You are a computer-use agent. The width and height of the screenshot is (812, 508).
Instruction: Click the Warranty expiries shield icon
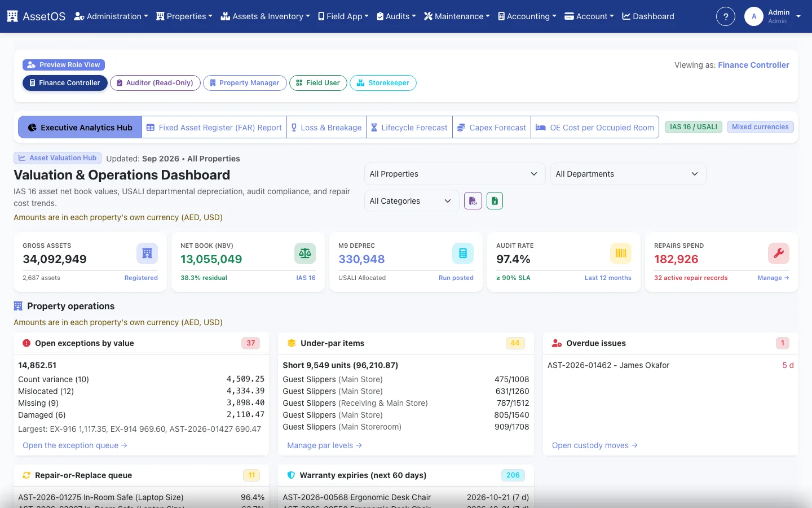pyautogui.click(x=291, y=475)
